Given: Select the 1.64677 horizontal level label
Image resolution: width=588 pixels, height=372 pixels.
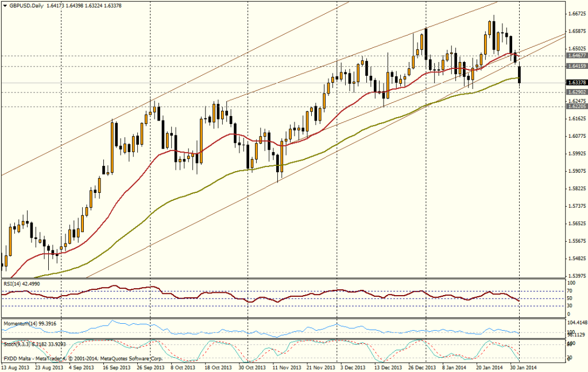Looking at the screenshot, I should coord(575,56).
